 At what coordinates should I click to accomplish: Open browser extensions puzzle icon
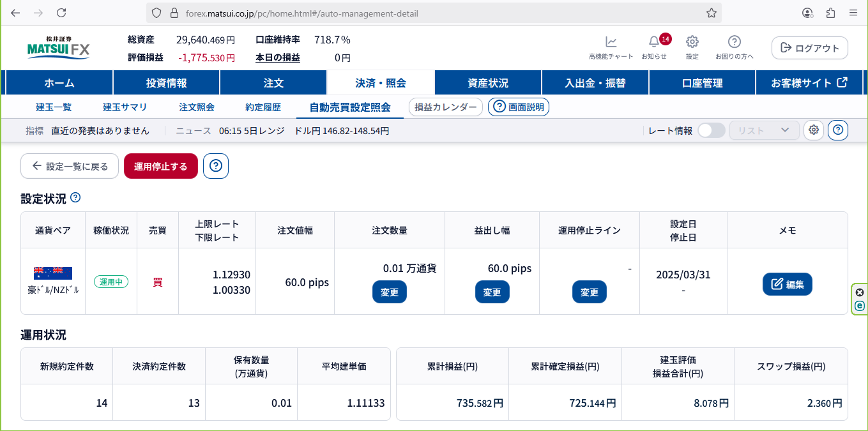[x=831, y=13]
